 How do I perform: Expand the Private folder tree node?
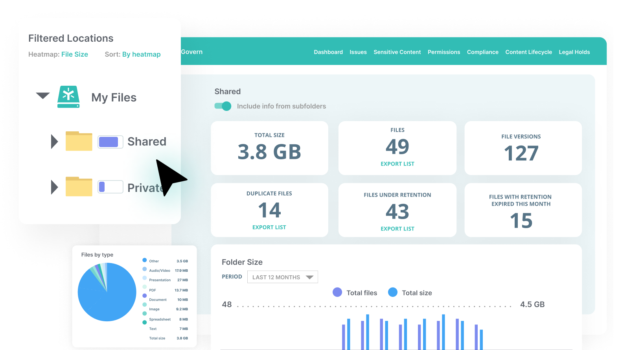(55, 187)
